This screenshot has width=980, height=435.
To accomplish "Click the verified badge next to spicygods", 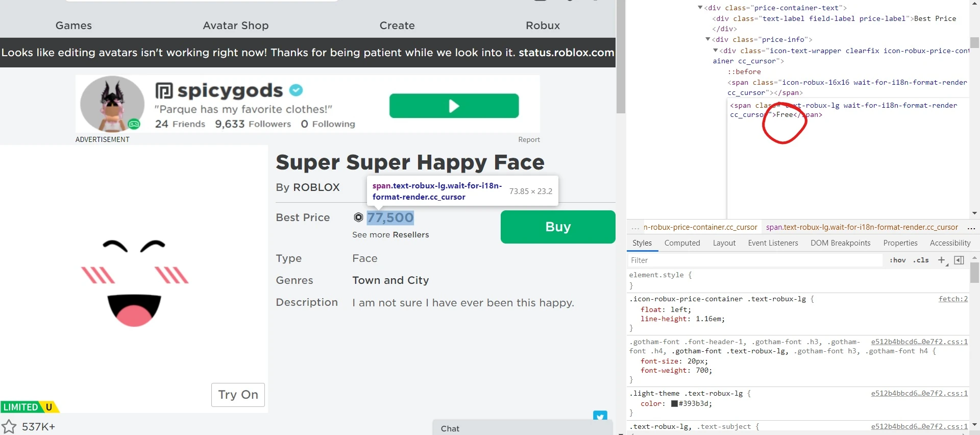I will 296,90.
